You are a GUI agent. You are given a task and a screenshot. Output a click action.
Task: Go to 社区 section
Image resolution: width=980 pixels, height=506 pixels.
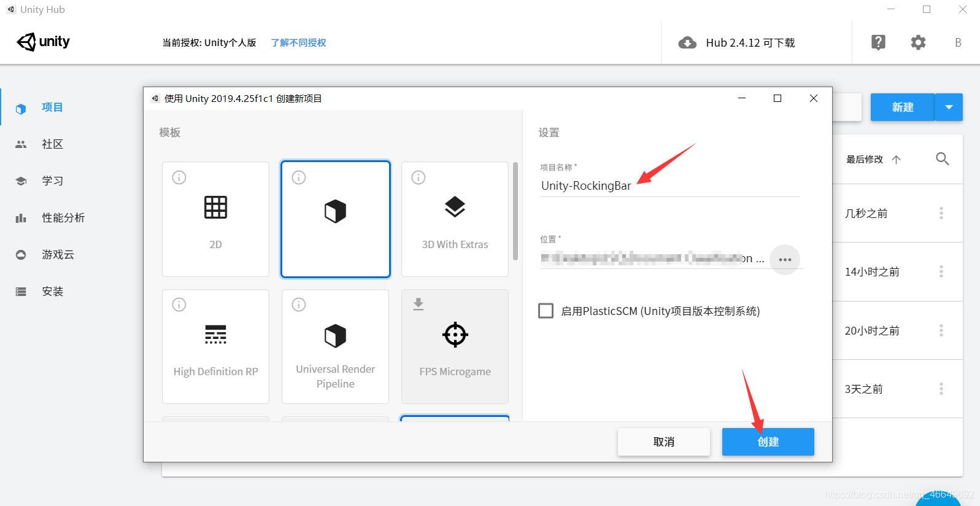point(52,144)
